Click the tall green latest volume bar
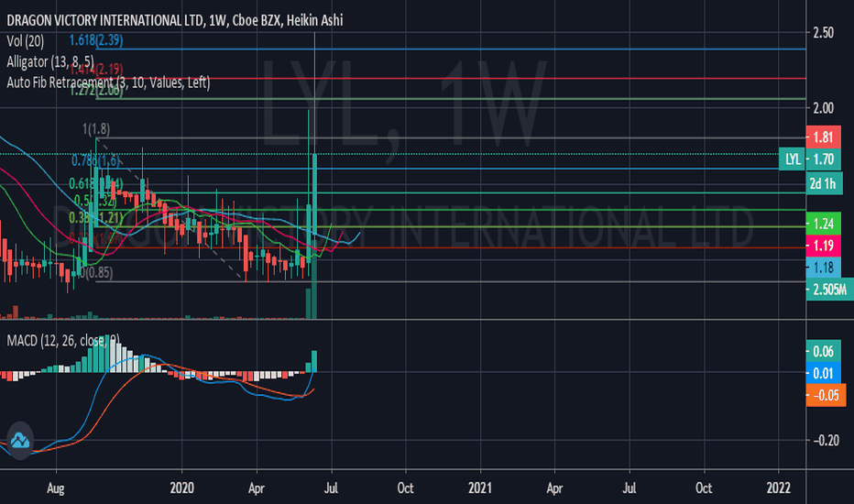Image resolution: width=854 pixels, height=504 pixels. pyautogui.click(x=314, y=278)
